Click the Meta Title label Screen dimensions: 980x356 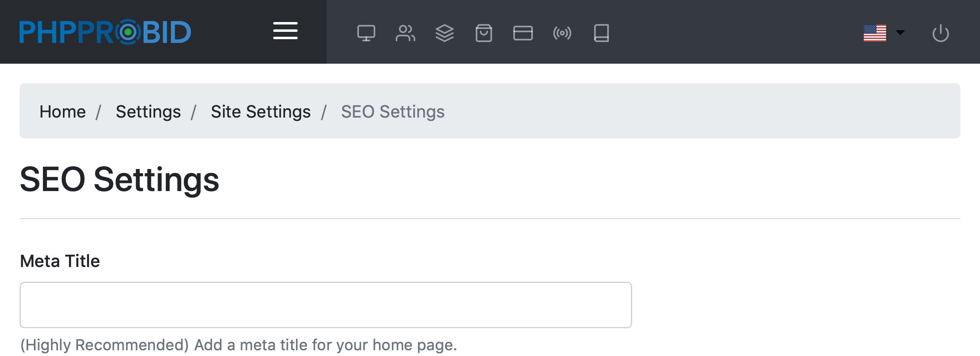(60, 261)
